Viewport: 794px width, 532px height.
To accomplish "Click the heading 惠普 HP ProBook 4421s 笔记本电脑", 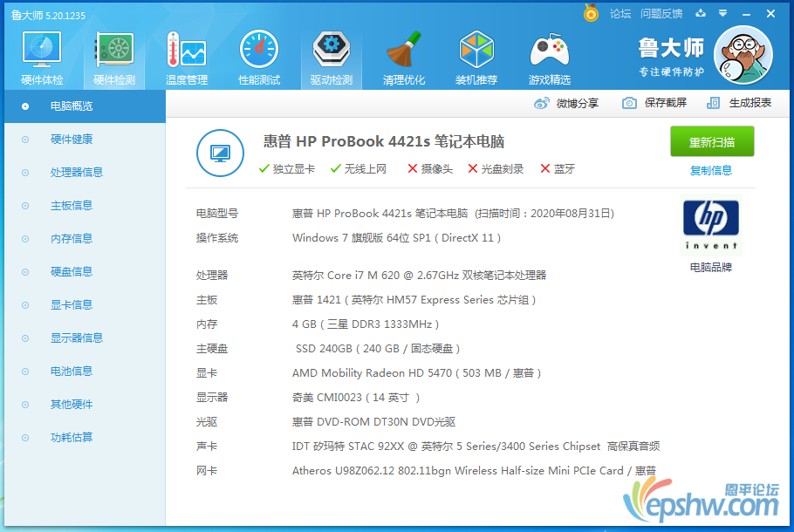I will (x=383, y=142).
